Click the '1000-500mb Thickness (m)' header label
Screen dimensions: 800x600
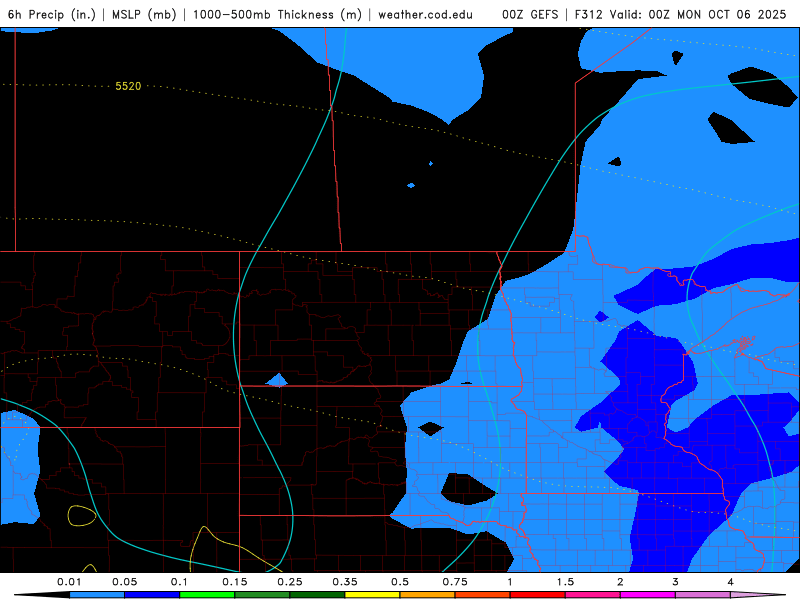277,14
